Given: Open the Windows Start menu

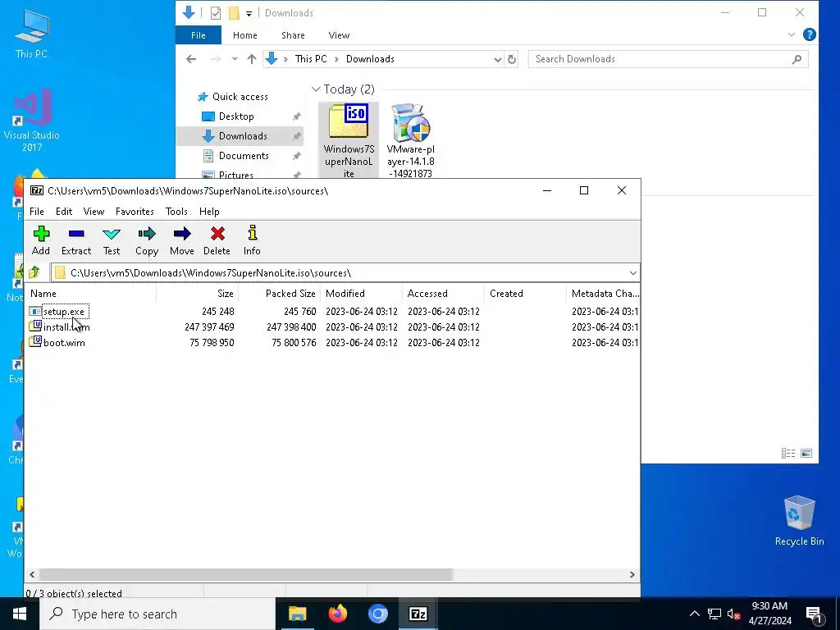Looking at the screenshot, I should (20, 614).
